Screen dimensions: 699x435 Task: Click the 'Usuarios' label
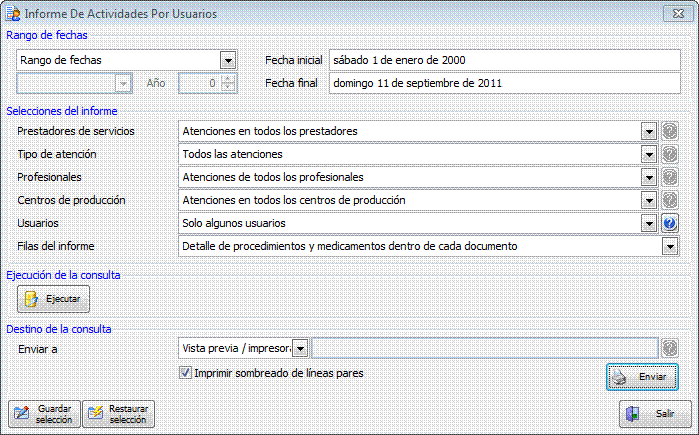tap(38, 223)
